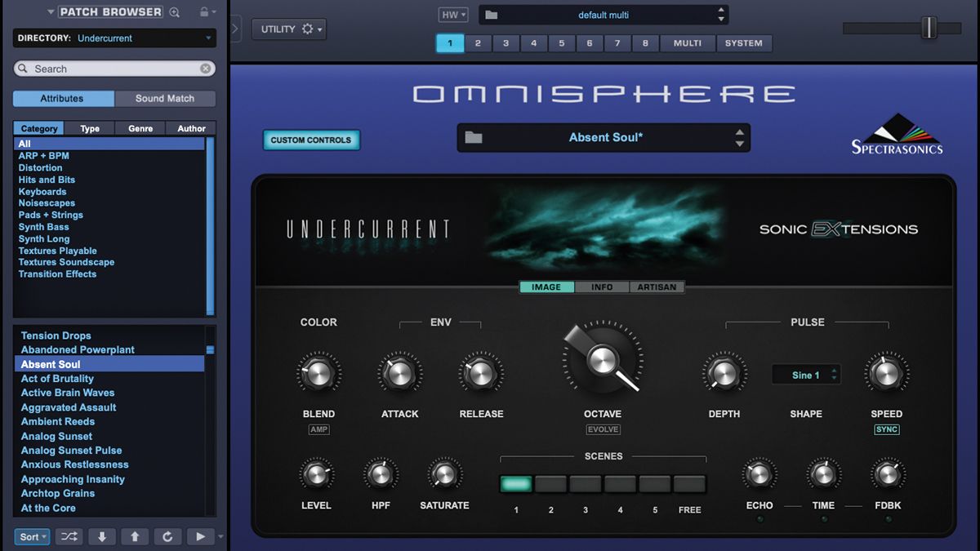This screenshot has width=980, height=551.
Task: Click the refresh patch list icon
Action: (x=167, y=536)
